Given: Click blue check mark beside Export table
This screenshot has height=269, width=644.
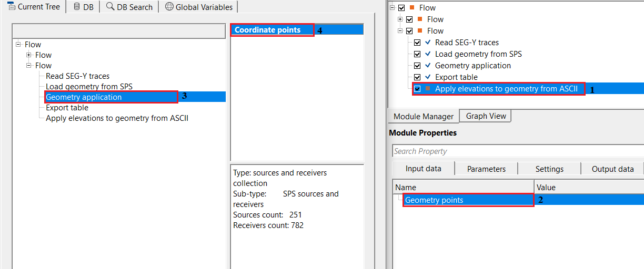Looking at the screenshot, I should [x=428, y=77].
